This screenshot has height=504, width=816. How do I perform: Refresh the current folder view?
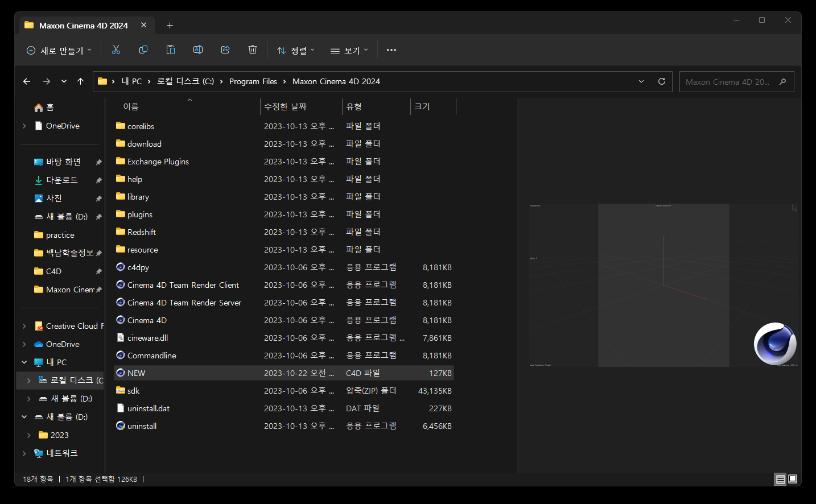point(662,81)
